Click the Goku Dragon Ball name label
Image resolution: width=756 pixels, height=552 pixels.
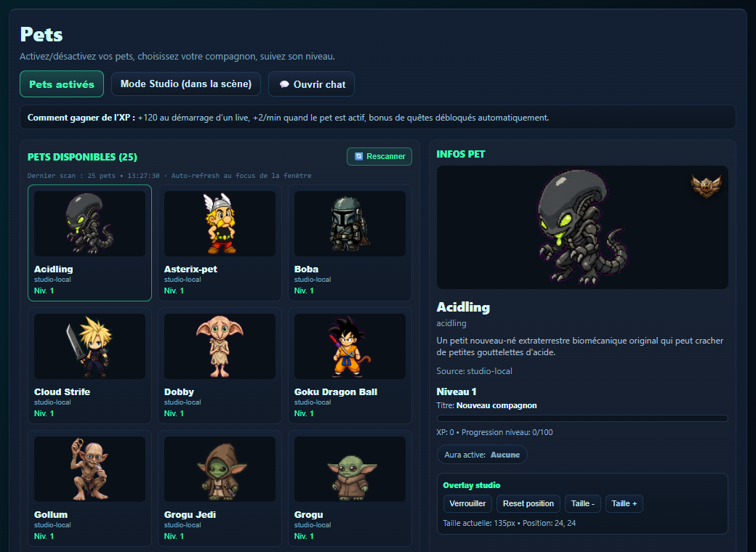point(336,392)
